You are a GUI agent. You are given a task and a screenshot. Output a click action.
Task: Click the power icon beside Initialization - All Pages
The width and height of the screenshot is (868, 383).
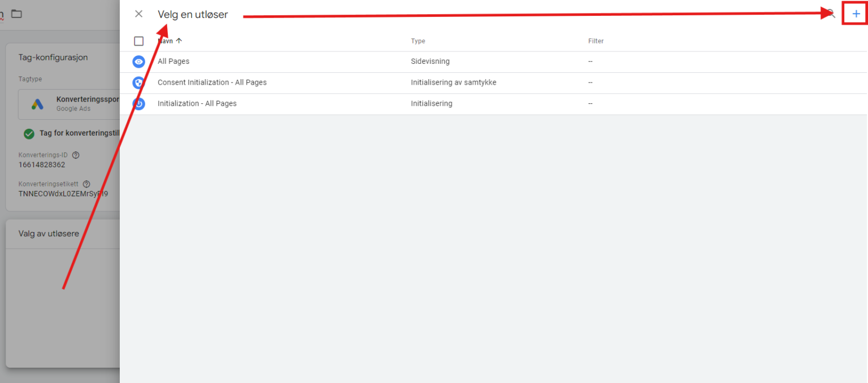coord(138,104)
